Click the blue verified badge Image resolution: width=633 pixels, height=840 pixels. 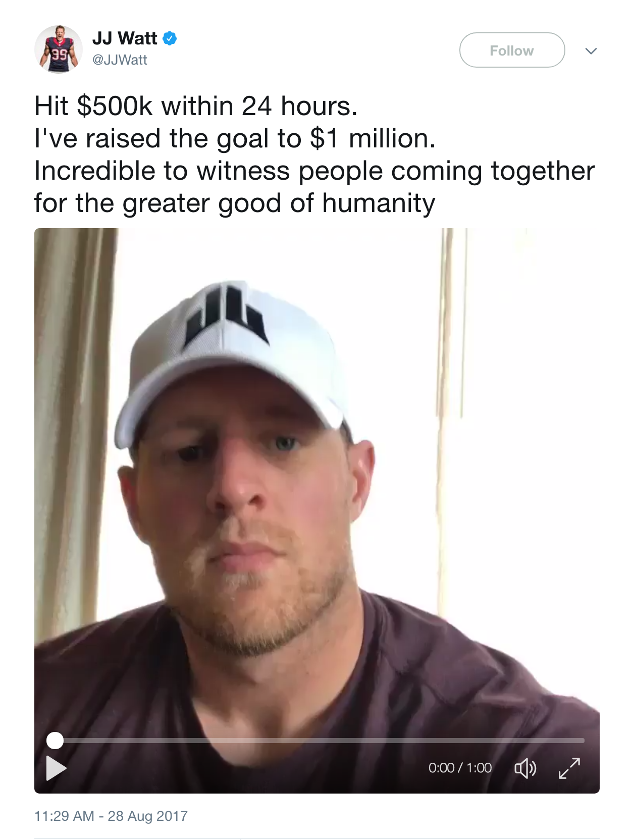point(170,38)
